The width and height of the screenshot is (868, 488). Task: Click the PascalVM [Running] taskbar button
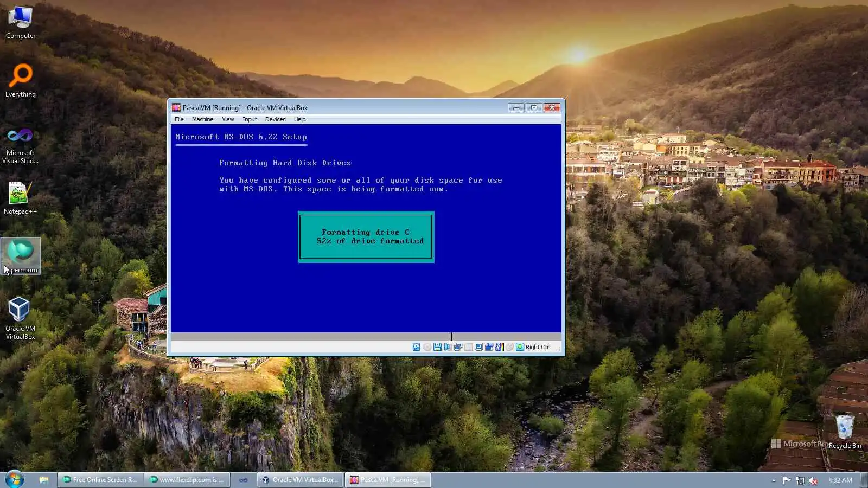pyautogui.click(x=388, y=480)
